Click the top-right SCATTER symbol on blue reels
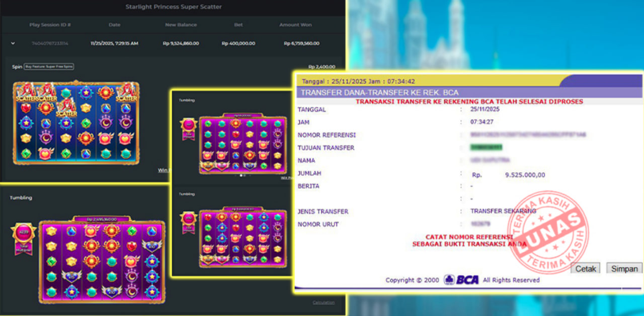This screenshot has width=644, height=316. point(126,94)
